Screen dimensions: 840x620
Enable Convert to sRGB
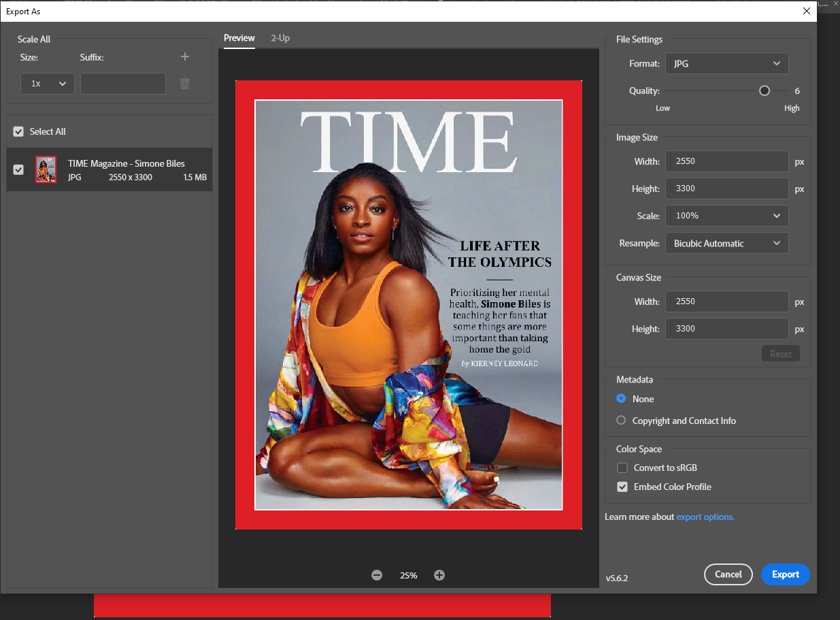(622, 468)
